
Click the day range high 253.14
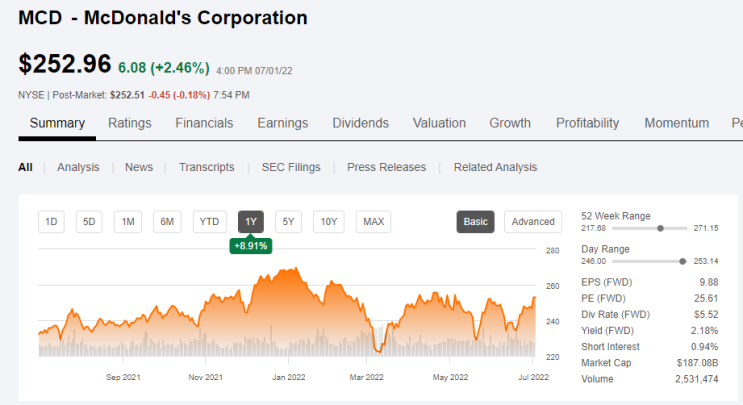point(706,261)
